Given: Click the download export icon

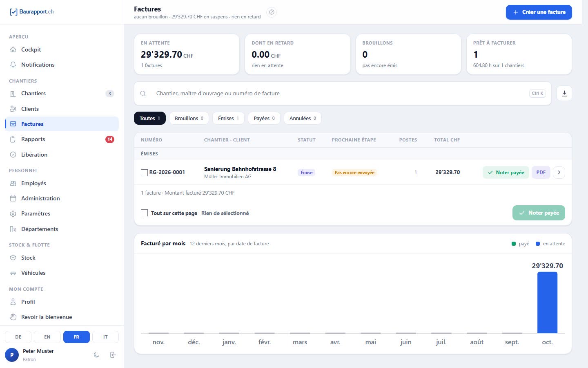Looking at the screenshot, I should pos(564,93).
